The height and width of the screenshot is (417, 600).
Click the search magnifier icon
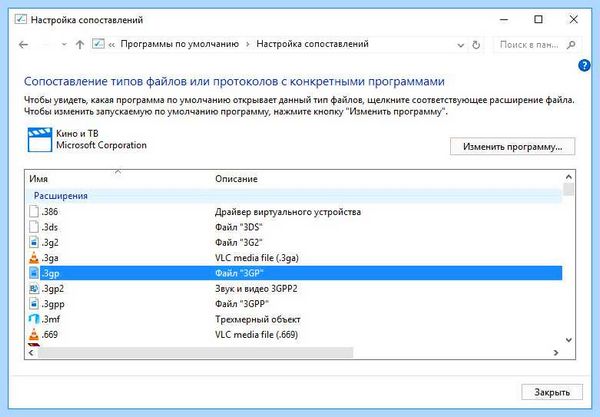coord(571,45)
